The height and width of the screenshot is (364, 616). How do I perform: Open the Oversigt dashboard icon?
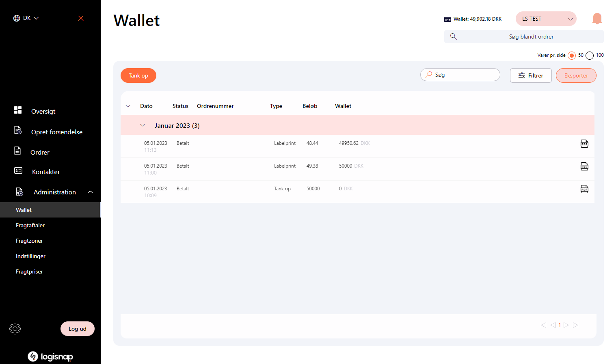[x=18, y=110]
